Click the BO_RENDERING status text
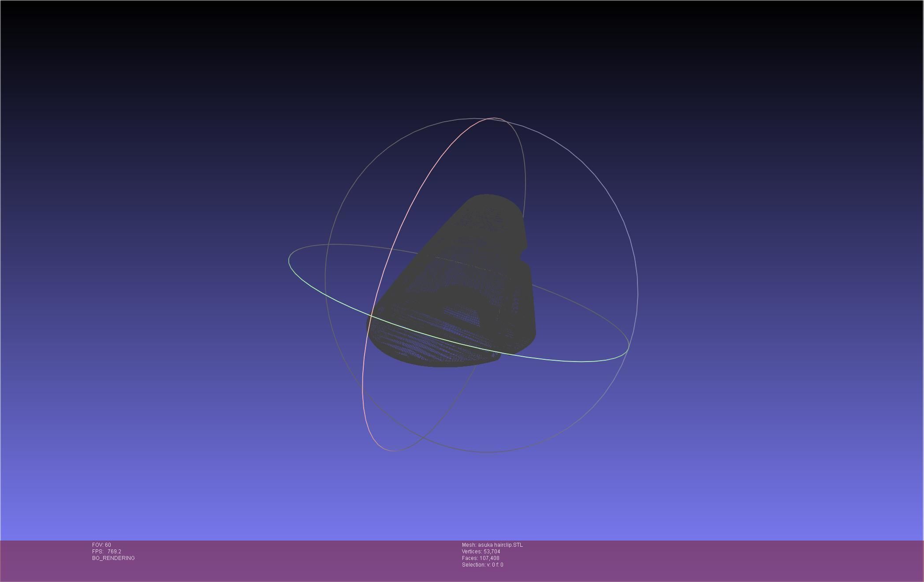The height and width of the screenshot is (582, 924). tap(113, 558)
